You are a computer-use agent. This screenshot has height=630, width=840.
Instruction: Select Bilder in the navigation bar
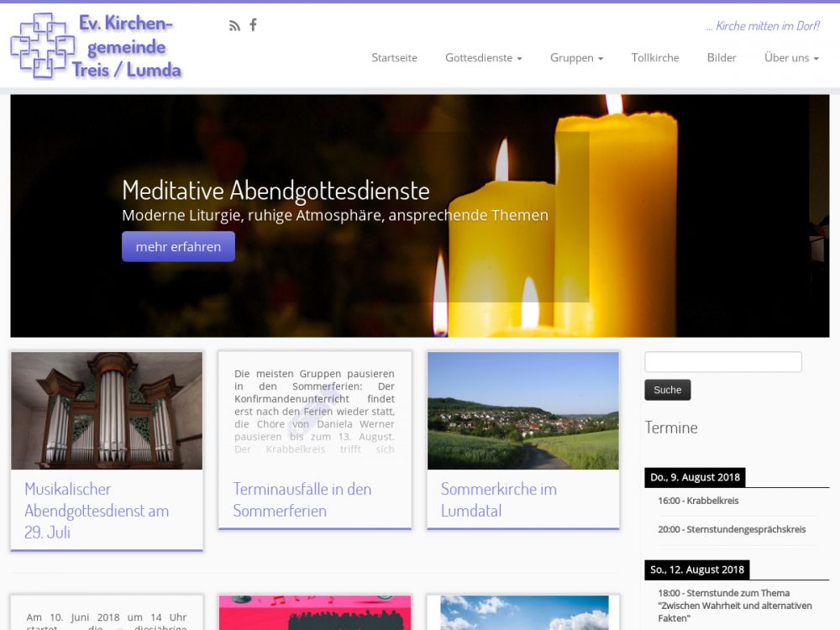pos(722,58)
